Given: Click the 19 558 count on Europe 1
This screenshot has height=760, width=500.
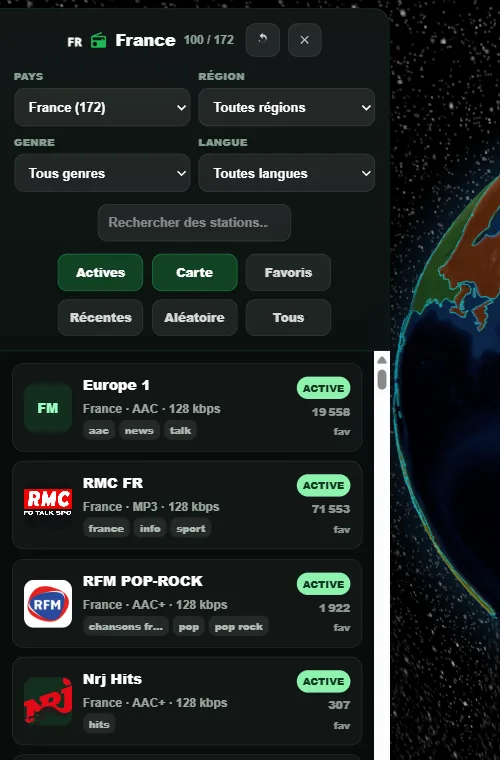Looking at the screenshot, I should click(331, 412).
